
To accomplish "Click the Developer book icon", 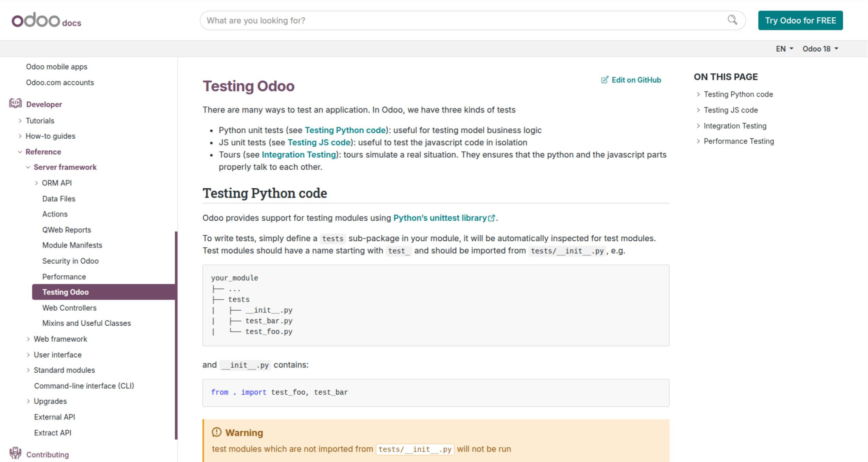I will coord(15,103).
